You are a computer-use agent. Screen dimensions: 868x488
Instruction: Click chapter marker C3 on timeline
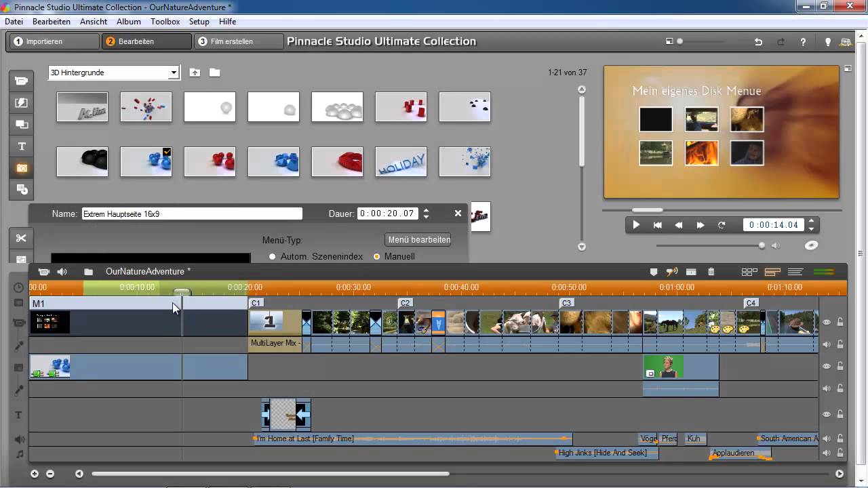567,303
